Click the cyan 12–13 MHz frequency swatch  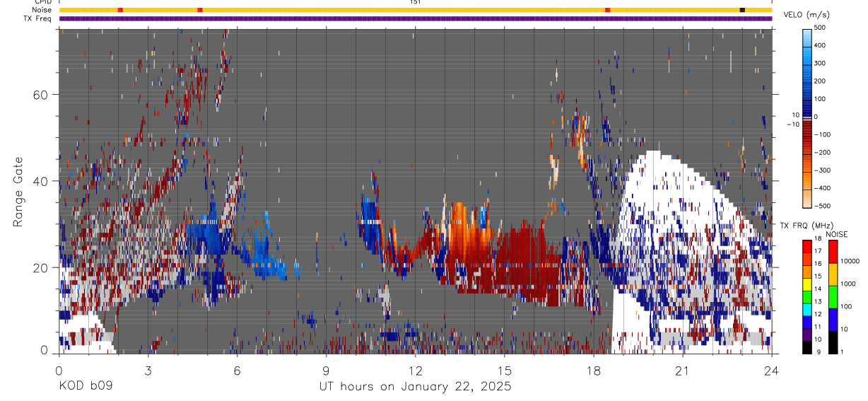pos(807,309)
